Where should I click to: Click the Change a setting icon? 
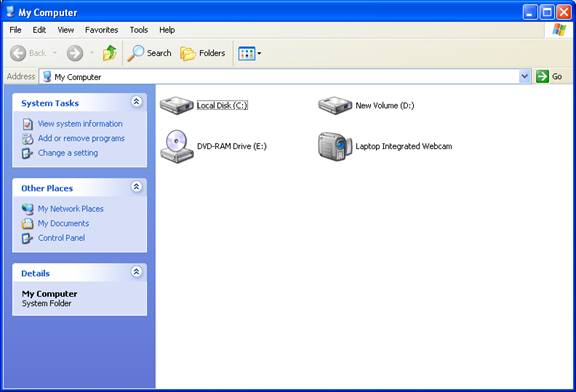(x=27, y=153)
